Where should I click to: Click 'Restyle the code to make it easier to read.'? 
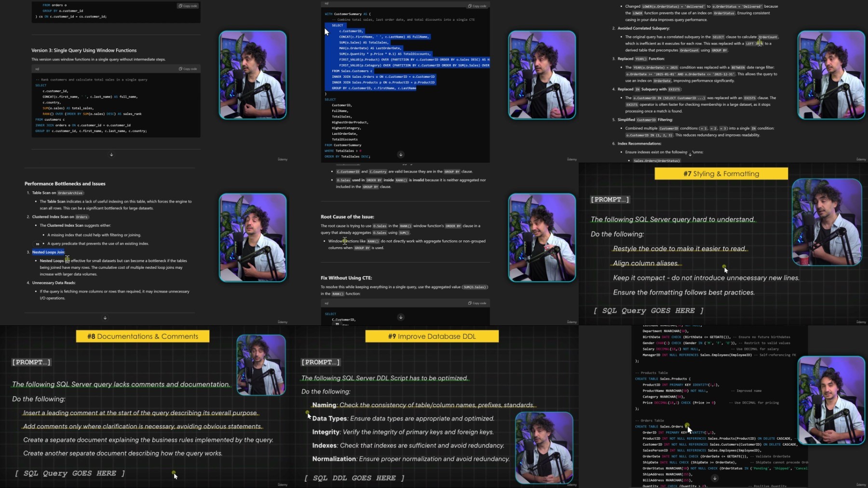pyautogui.click(x=679, y=249)
